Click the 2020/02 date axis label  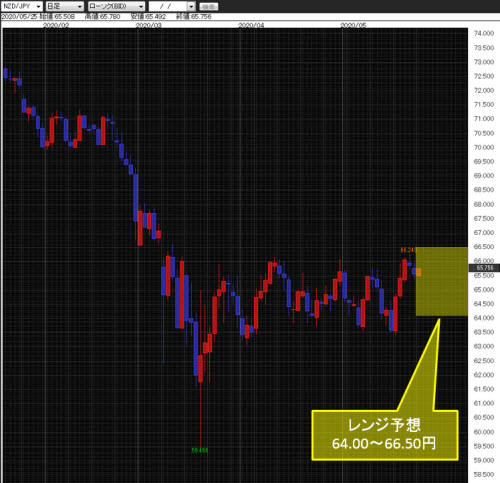pos(56,25)
